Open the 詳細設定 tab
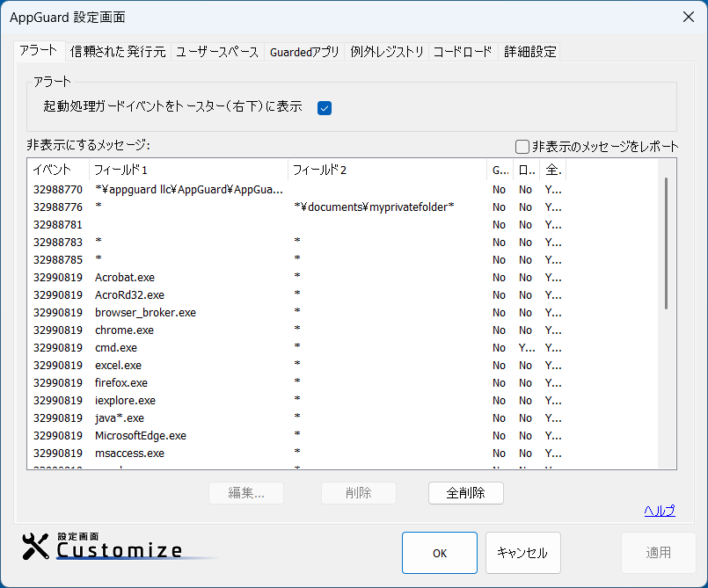 click(x=530, y=52)
